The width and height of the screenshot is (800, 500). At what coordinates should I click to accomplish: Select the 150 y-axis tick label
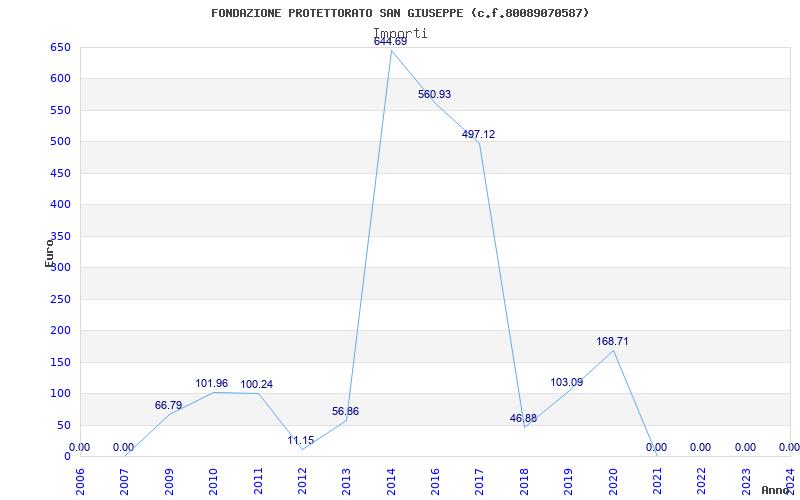(x=60, y=362)
